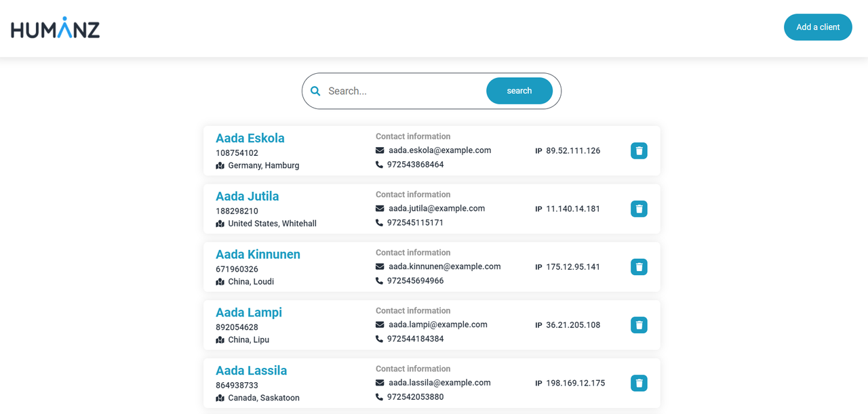Click map icon beside China, Lipu

(x=220, y=340)
